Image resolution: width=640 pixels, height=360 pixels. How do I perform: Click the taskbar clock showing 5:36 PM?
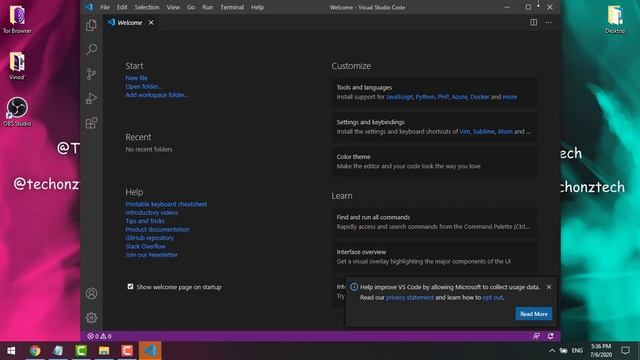601,351
